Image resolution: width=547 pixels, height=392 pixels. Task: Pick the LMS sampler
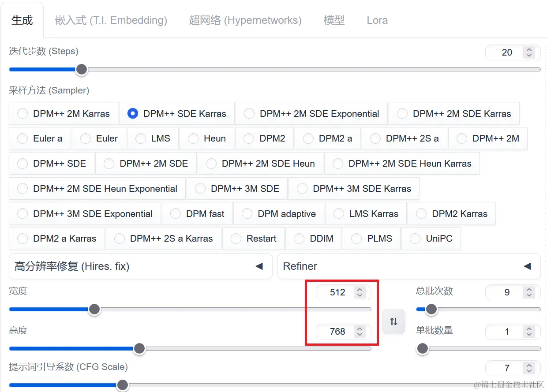pos(153,138)
